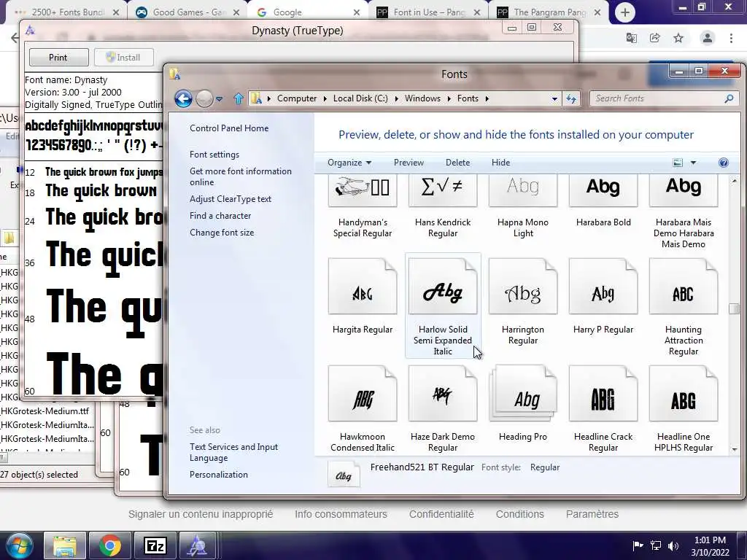Select Hawkmoon Condensed Italic font icon
Screen dimensions: 747x560
(363, 394)
